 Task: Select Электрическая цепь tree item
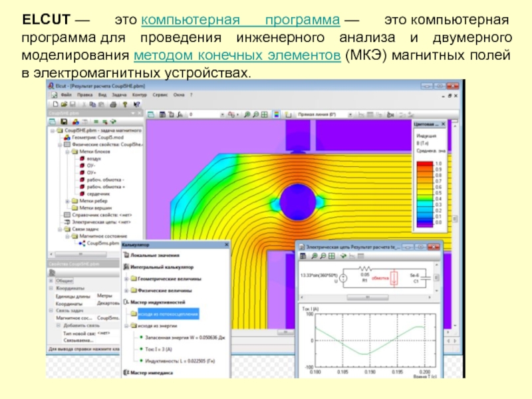tap(101, 222)
